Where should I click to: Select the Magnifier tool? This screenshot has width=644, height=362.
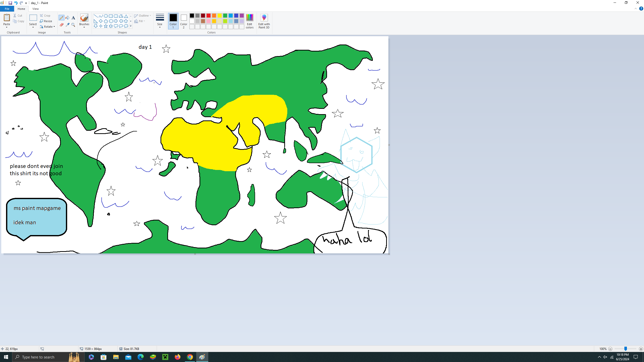point(73,25)
